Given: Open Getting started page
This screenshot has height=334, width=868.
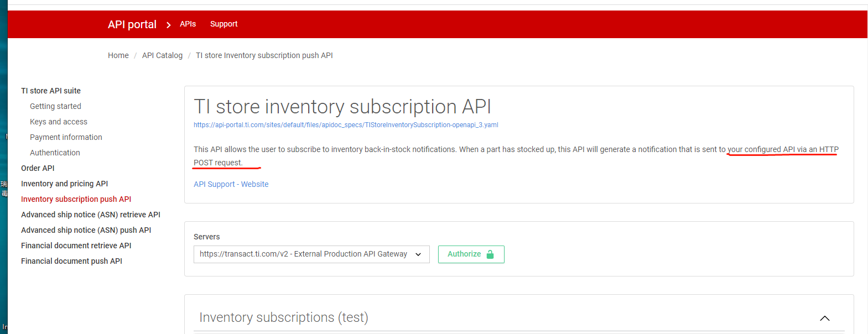Looking at the screenshot, I should coord(55,106).
